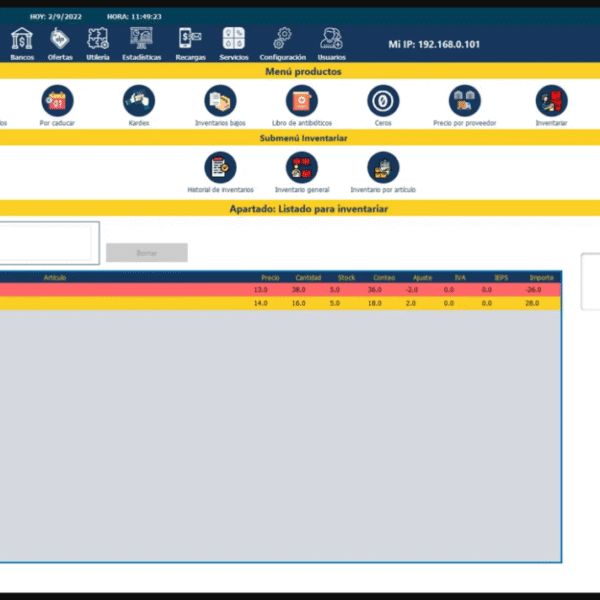This screenshot has height=600, width=600.
Task: Open the Kardex icon
Action: 139,101
